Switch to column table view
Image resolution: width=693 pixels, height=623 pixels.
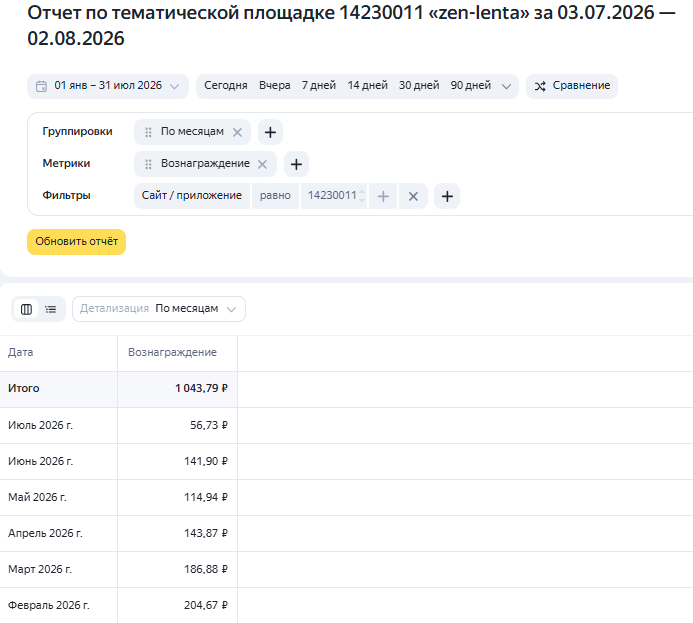[x=27, y=309]
